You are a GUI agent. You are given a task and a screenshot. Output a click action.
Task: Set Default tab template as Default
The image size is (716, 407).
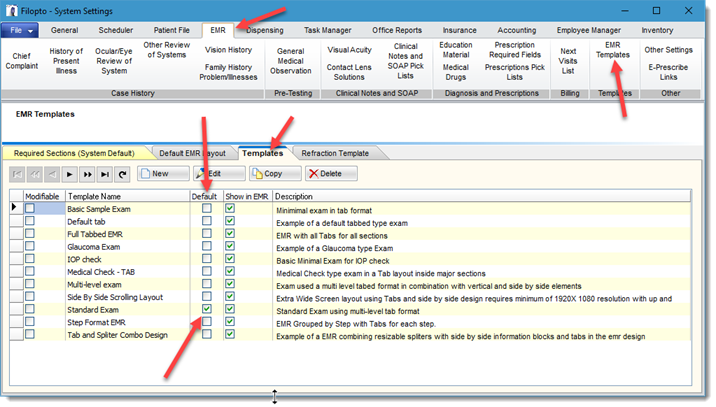(207, 221)
